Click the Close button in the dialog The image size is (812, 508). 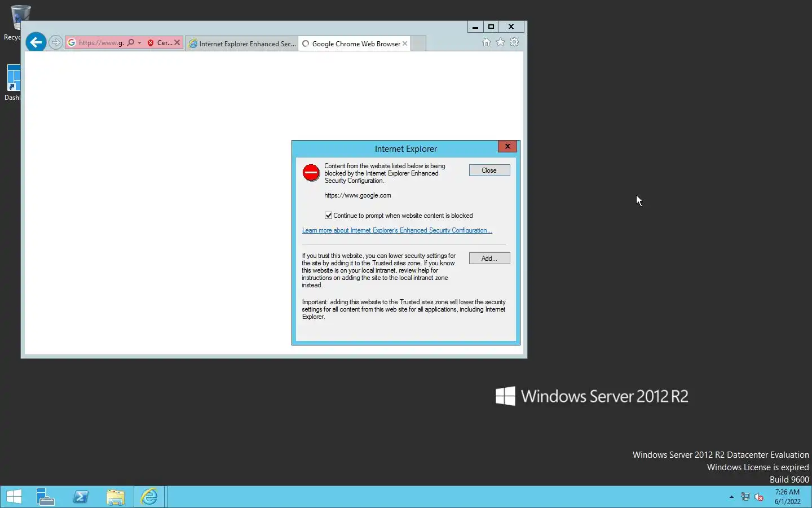point(489,170)
